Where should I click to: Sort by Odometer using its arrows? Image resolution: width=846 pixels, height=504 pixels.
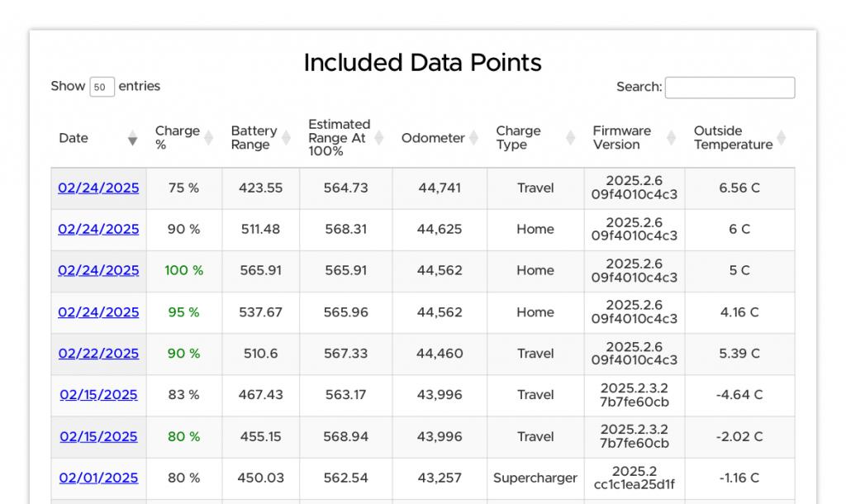[x=473, y=138]
